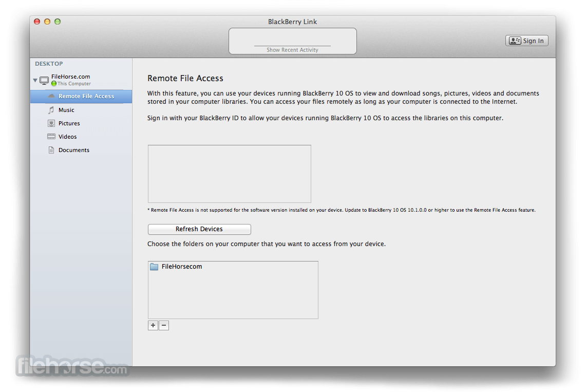The height and width of the screenshot is (392, 586).
Task: Collapse the FileHorse.com computer tree
Action: click(35, 80)
